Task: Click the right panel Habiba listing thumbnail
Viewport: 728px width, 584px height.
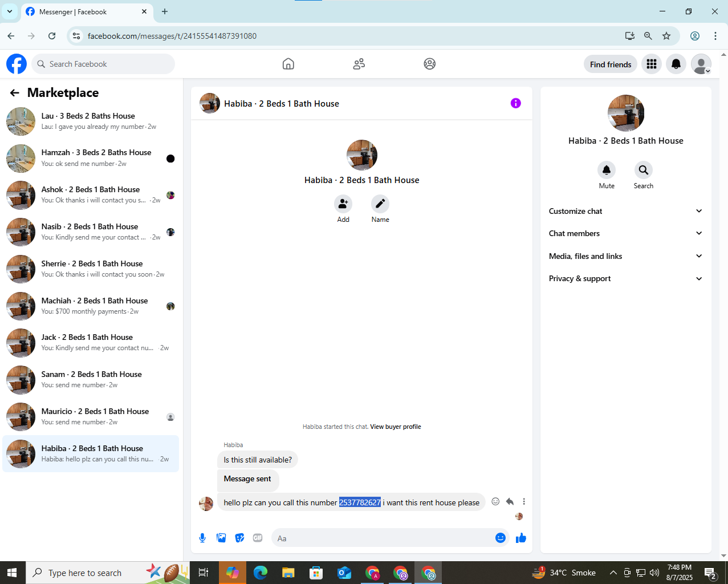Action: [626, 113]
